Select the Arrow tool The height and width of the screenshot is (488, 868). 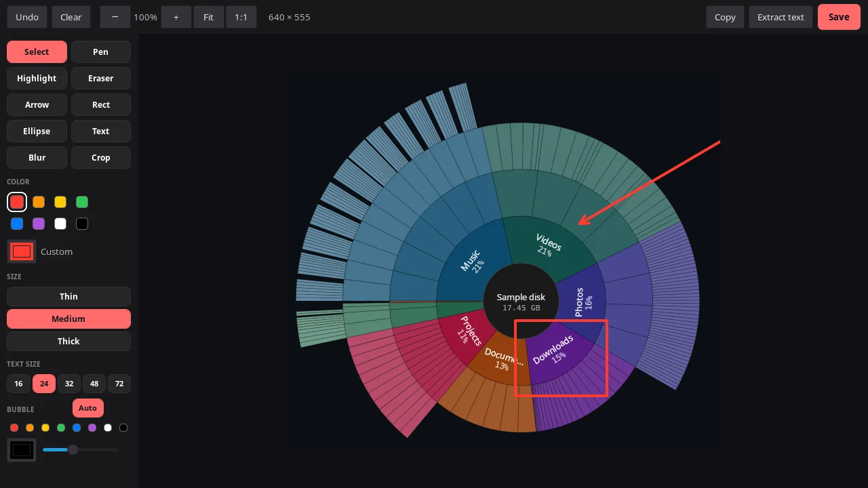tap(37, 104)
